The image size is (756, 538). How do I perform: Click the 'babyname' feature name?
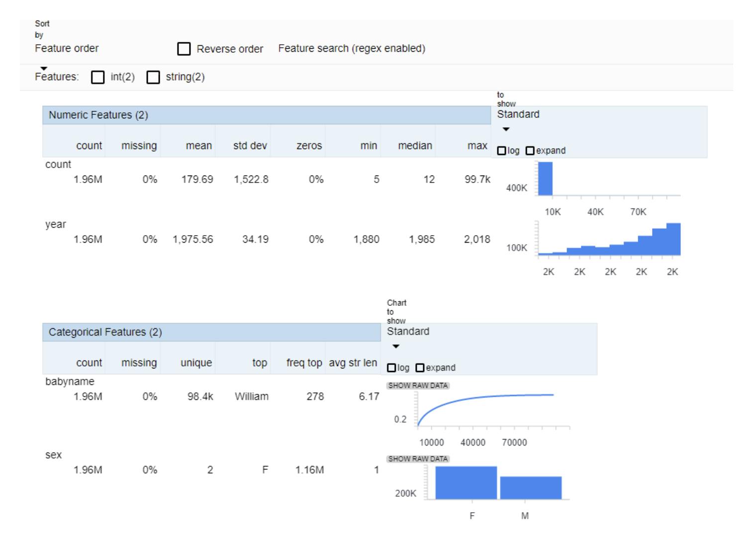[70, 382]
